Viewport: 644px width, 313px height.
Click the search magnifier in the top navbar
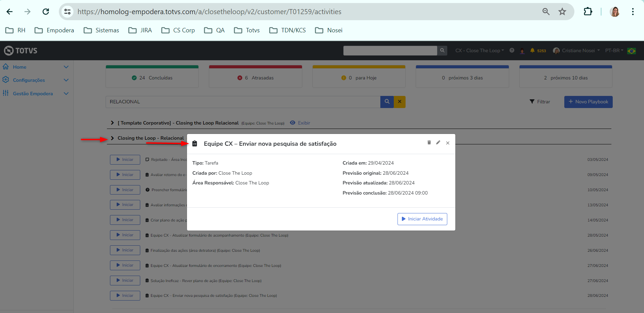coord(442,50)
